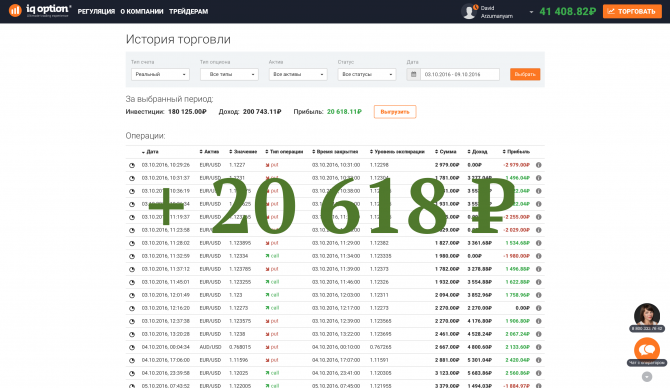Click clock icon of 12:16:20 row

[x=132, y=308]
